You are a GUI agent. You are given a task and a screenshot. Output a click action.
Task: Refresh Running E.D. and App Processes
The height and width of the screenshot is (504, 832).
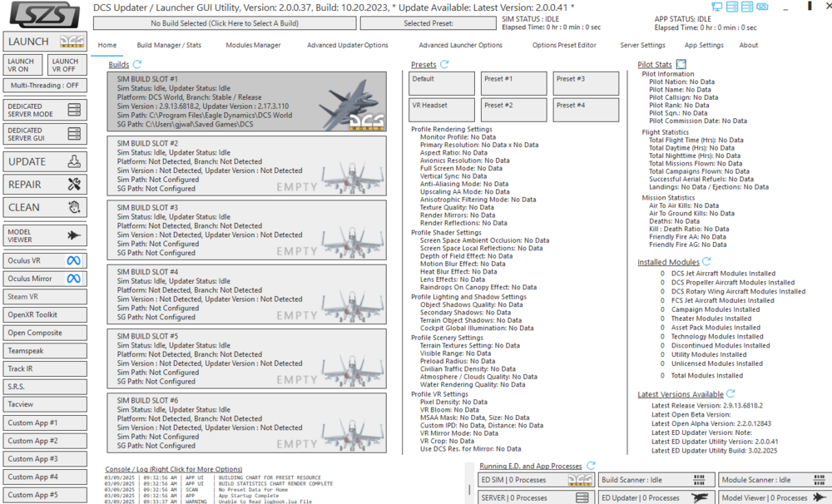591,465
